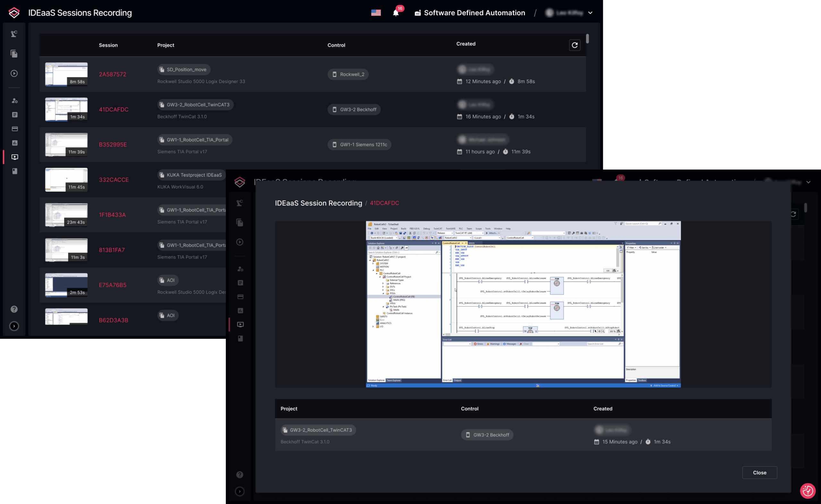The image size is (821, 504).
Task: Open the notifications bell icon
Action: click(x=395, y=13)
